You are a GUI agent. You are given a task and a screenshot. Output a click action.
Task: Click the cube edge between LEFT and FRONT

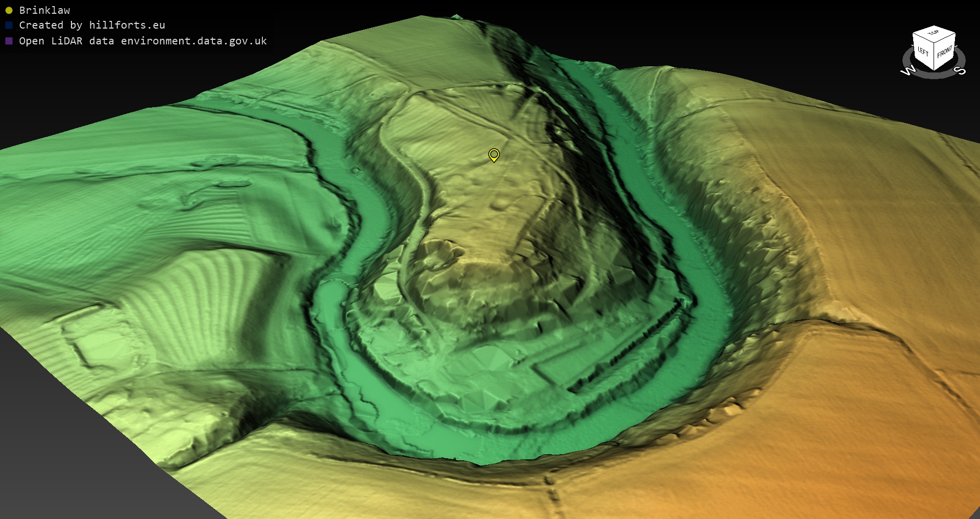[934, 57]
